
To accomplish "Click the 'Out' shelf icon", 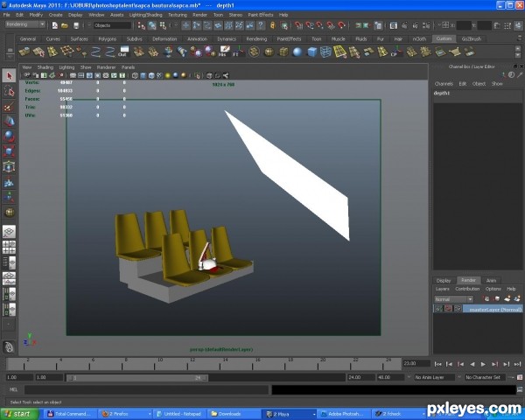I will 122,52.
